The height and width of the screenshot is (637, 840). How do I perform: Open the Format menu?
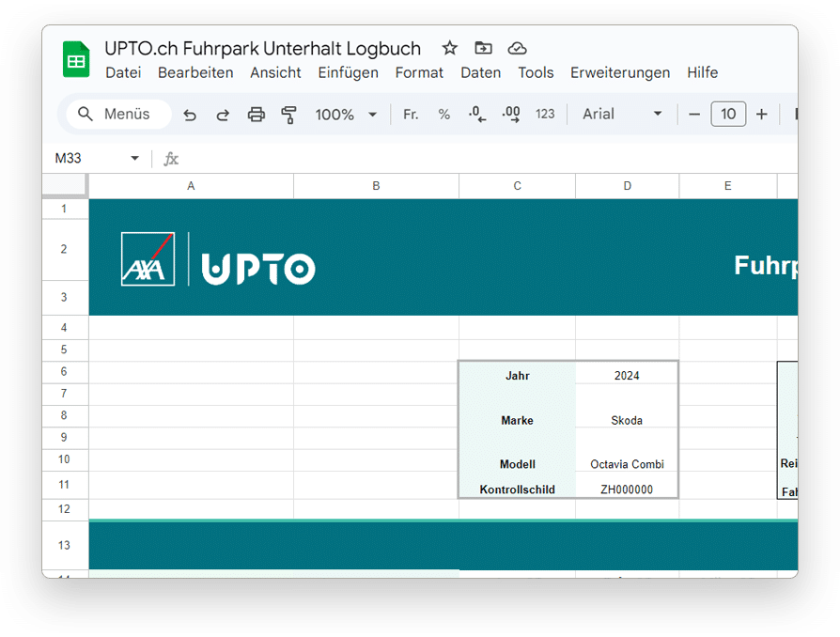pos(419,72)
